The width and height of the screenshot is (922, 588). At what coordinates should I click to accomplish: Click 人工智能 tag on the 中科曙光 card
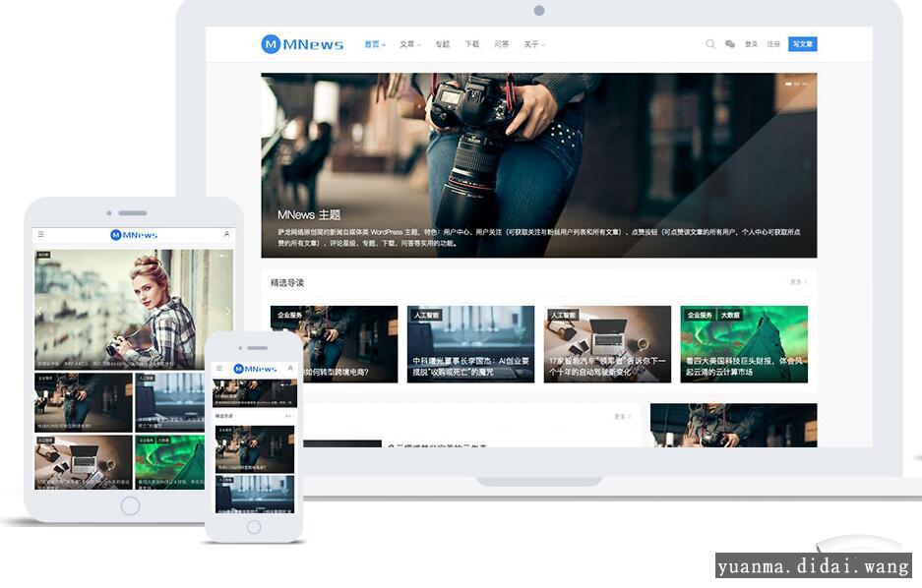[x=426, y=316]
